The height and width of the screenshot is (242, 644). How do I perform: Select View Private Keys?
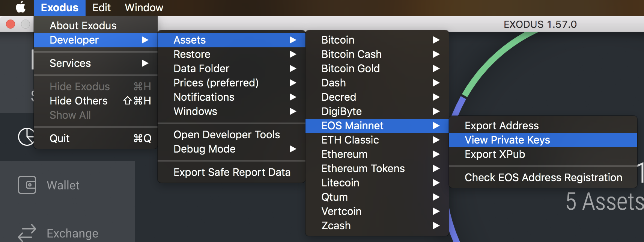(x=507, y=140)
